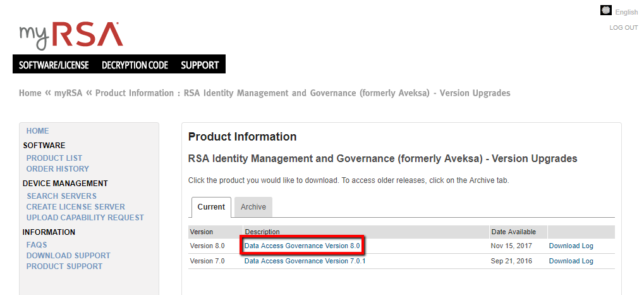Click the myRSA logo
644x295 pixels.
click(x=71, y=35)
